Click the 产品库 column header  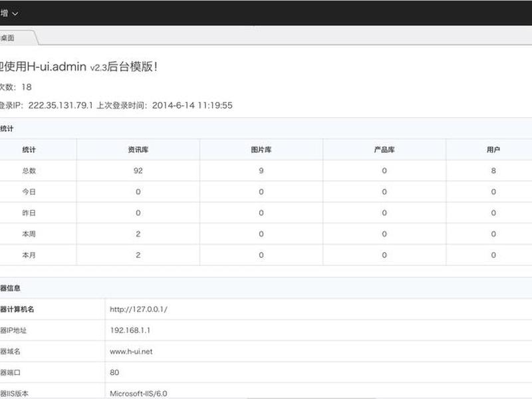[384, 150]
